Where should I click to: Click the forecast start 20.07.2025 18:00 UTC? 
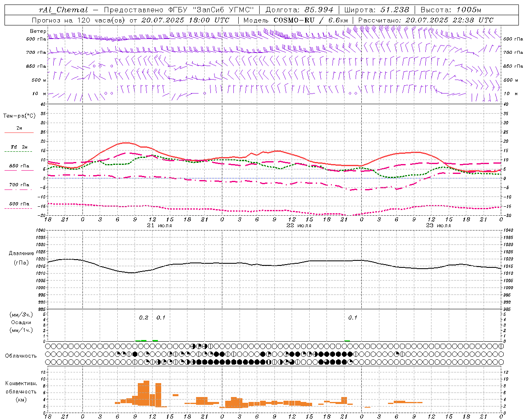pyautogui.click(x=185, y=20)
